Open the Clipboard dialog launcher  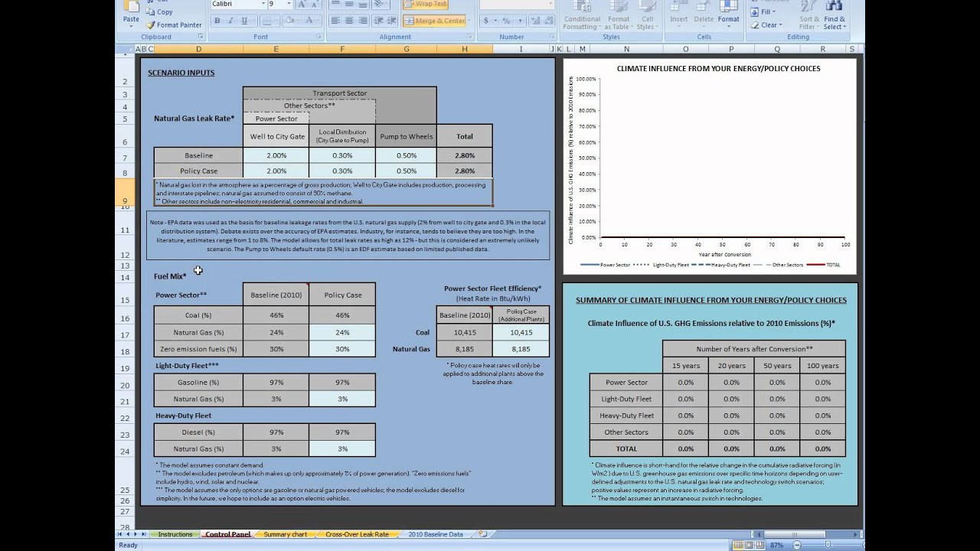pos(201,37)
